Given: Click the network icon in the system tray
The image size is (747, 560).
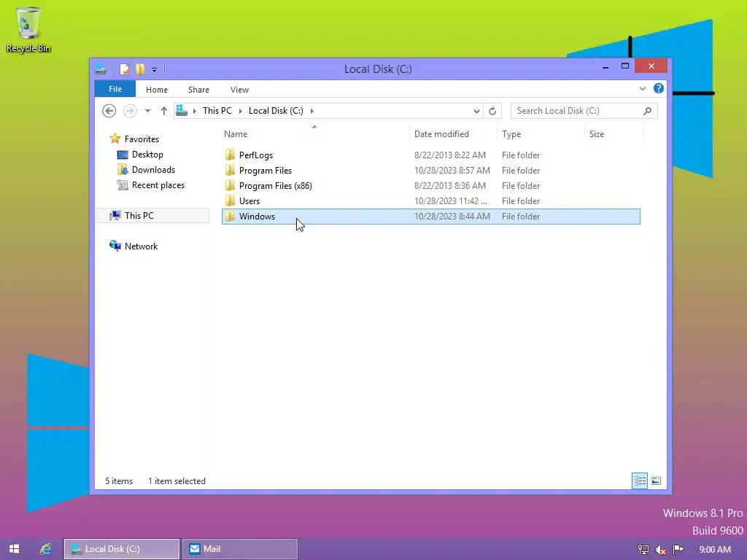Looking at the screenshot, I should (643, 550).
